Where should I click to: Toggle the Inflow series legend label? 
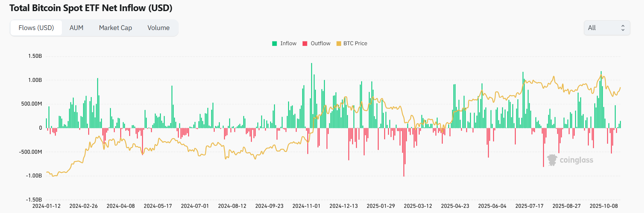288,43
